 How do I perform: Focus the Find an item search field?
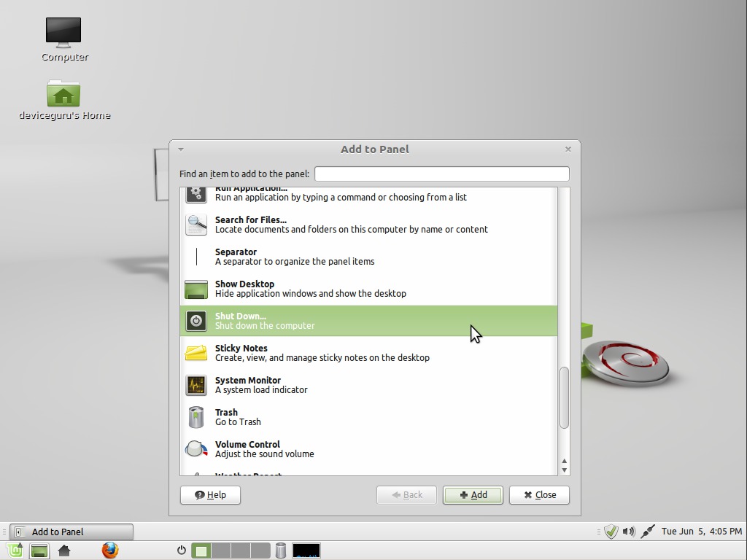point(441,174)
